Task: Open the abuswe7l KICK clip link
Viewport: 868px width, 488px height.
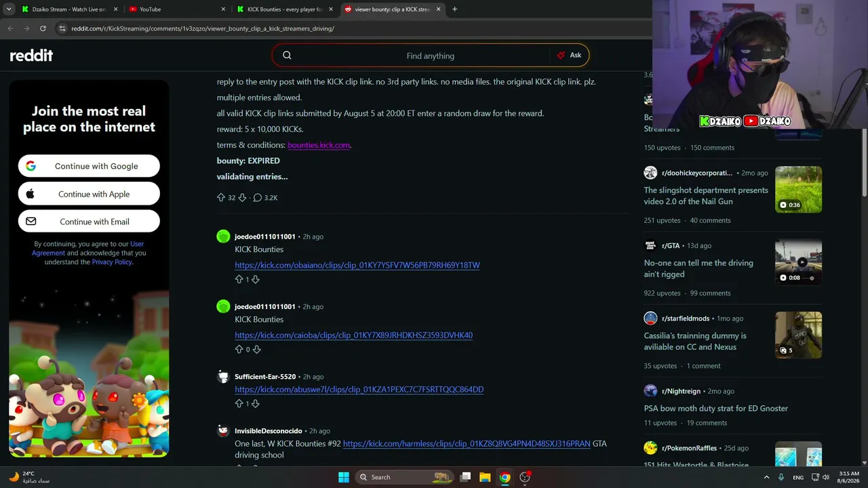Action: pyautogui.click(x=359, y=390)
